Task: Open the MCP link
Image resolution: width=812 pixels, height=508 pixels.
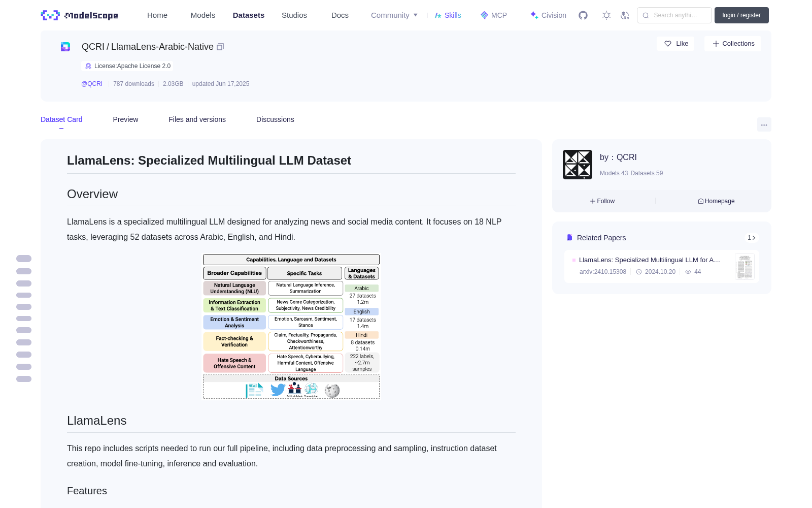Action: pyautogui.click(x=494, y=15)
